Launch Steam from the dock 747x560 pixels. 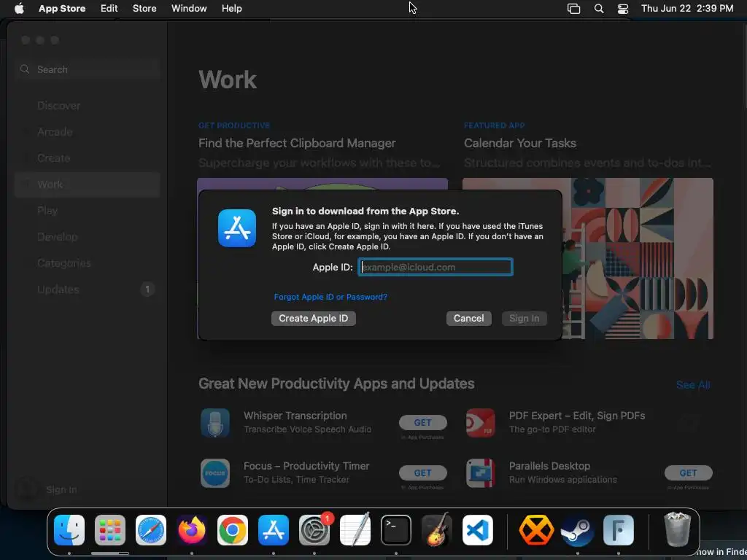click(x=578, y=530)
